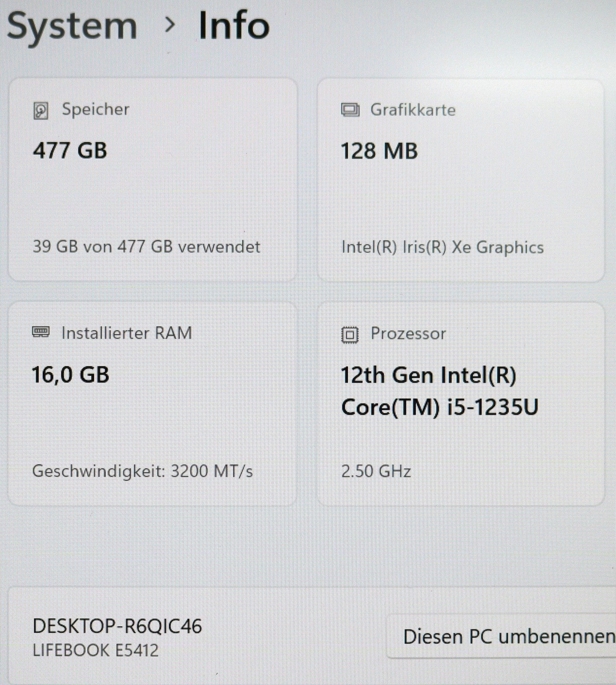Click 'Geschwindigkeit: 3200 MT/s' text

tap(143, 471)
